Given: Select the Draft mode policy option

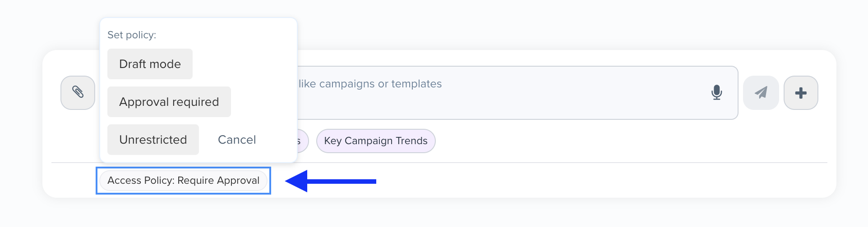Looking at the screenshot, I should [150, 64].
